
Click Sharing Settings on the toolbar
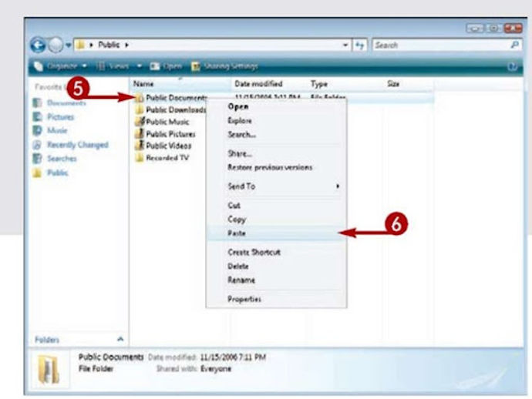pos(224,66)
